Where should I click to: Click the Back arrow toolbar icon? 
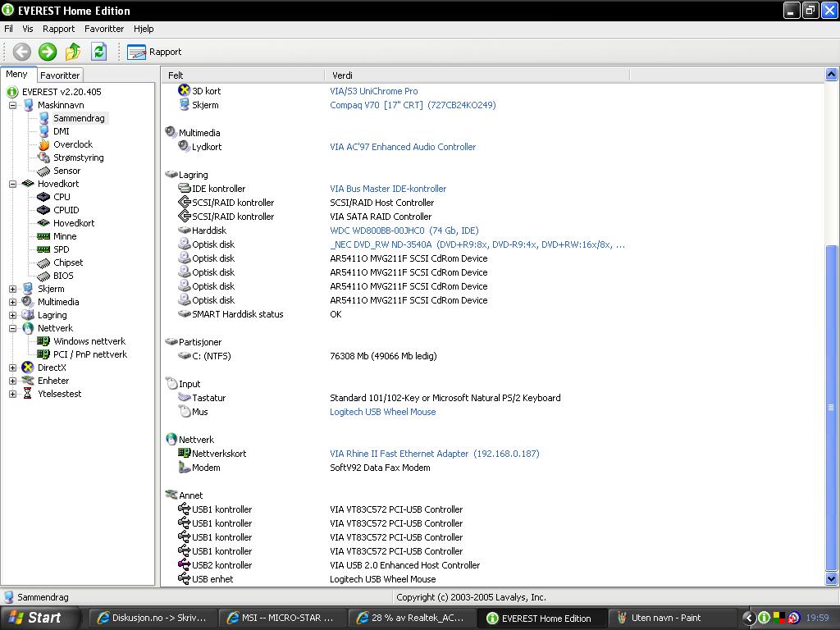click(x=22, y=52)
